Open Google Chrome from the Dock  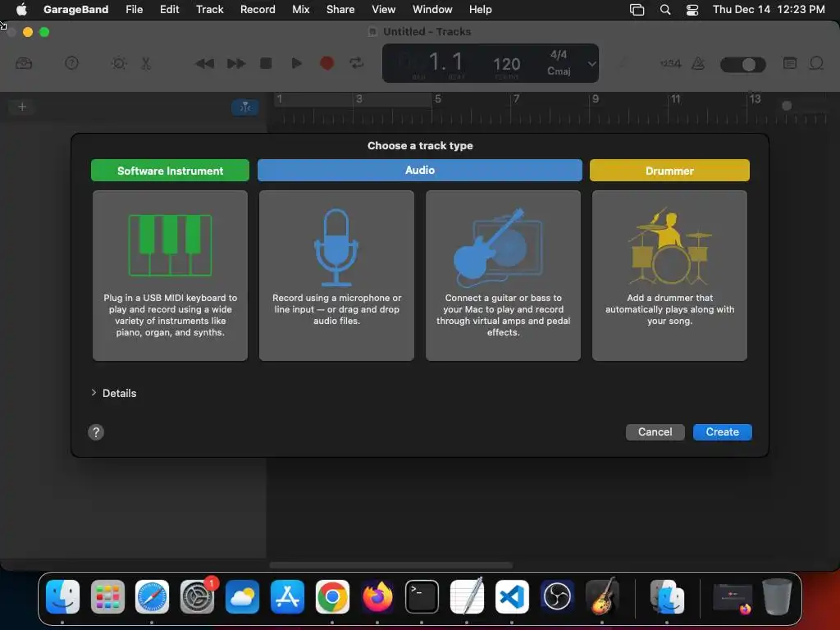332,596
